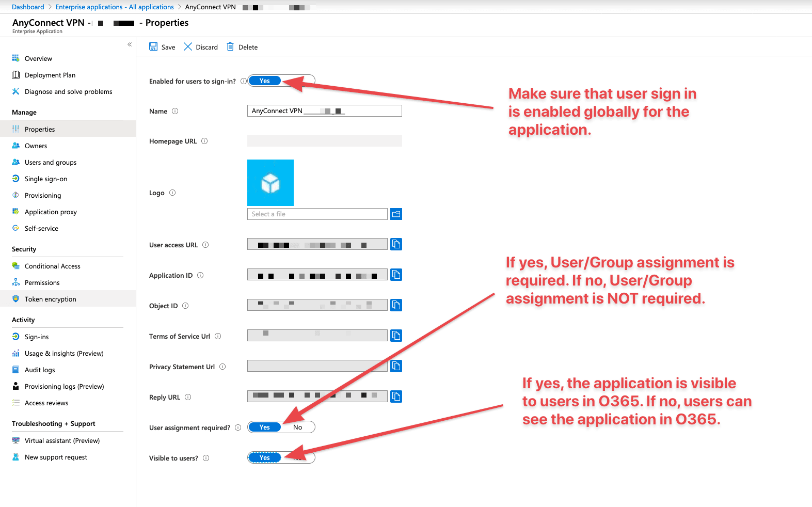
Task: Click info icon beside Visible to users
Action: click(x=206, y=458)
